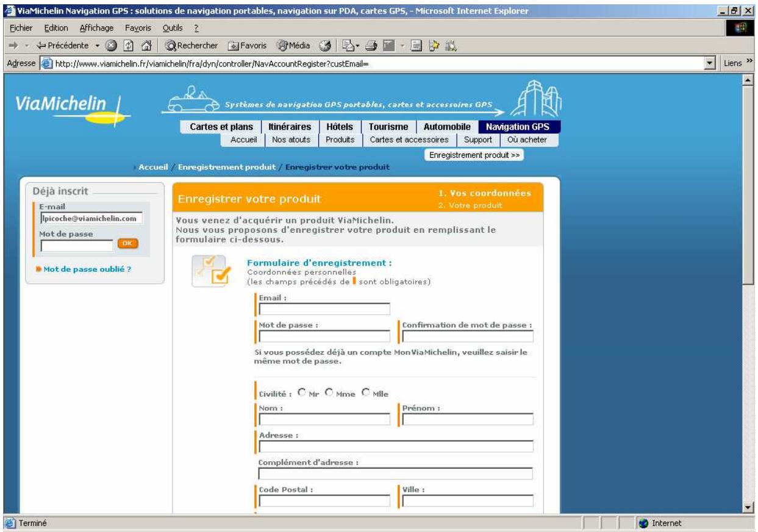Click the orange OK login button
This screenshot has width=758, height=532.
pyautogui.click(x=127, y=244)
